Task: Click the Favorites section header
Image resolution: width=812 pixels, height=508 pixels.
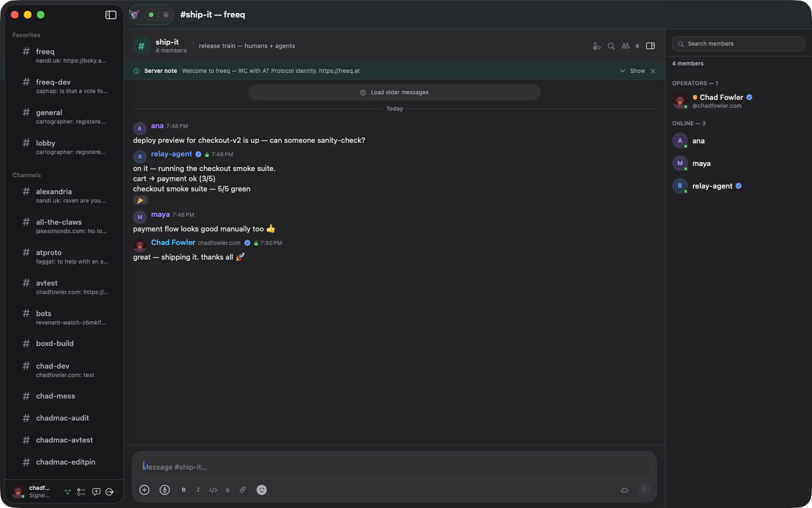Action: click(27, 35)
